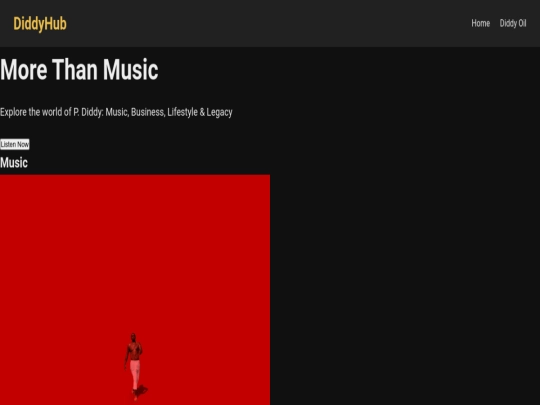Click the Music section heading
Image resolution: width=540 pixels, height=405 pixels.
tap(14, 163)
